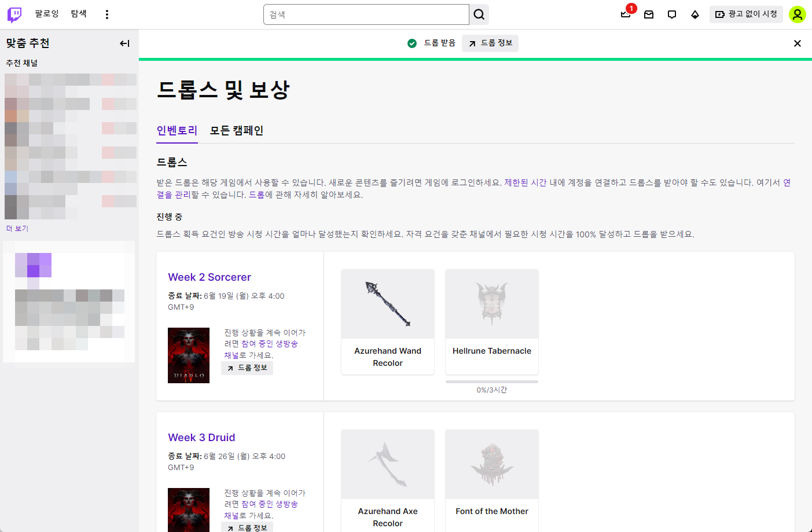Open the three-dot more menu
Viewport: 812px width, 532px height.
tap(107, 14)
